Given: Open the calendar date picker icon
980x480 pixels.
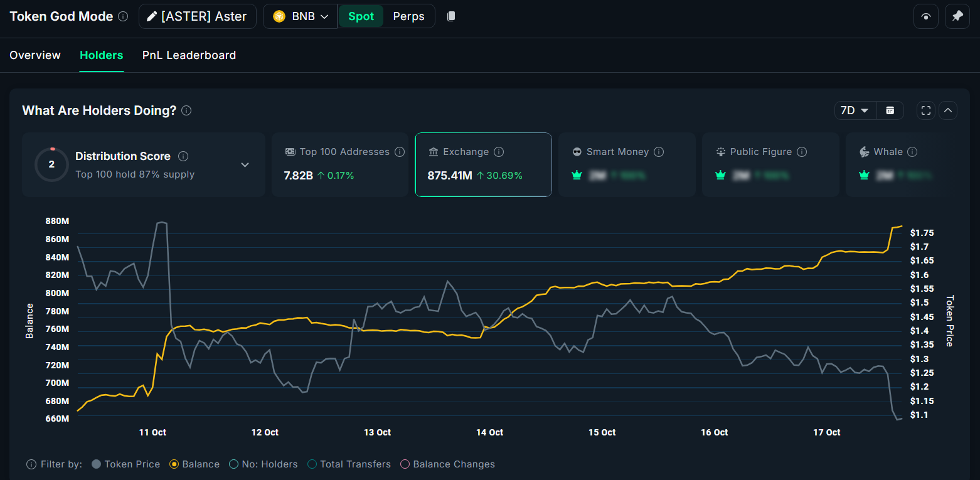Looking at the screenshot, I should [x=890, y=110].
